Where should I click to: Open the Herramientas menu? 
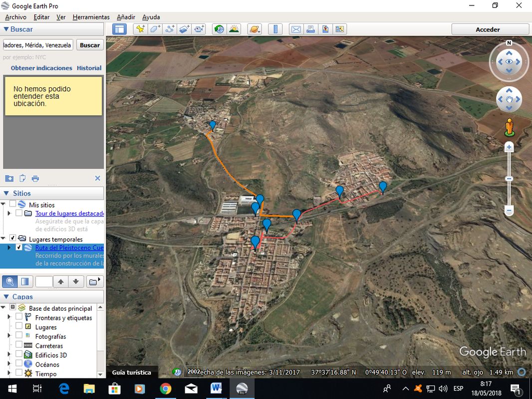click(91, 17)
